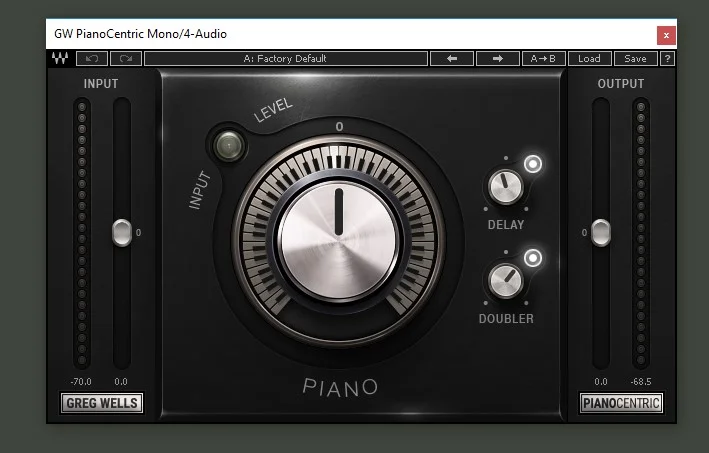This screenshot has height=453, width=709.
Task: Click the Save preset button
Action: click(x=635, y=58)
